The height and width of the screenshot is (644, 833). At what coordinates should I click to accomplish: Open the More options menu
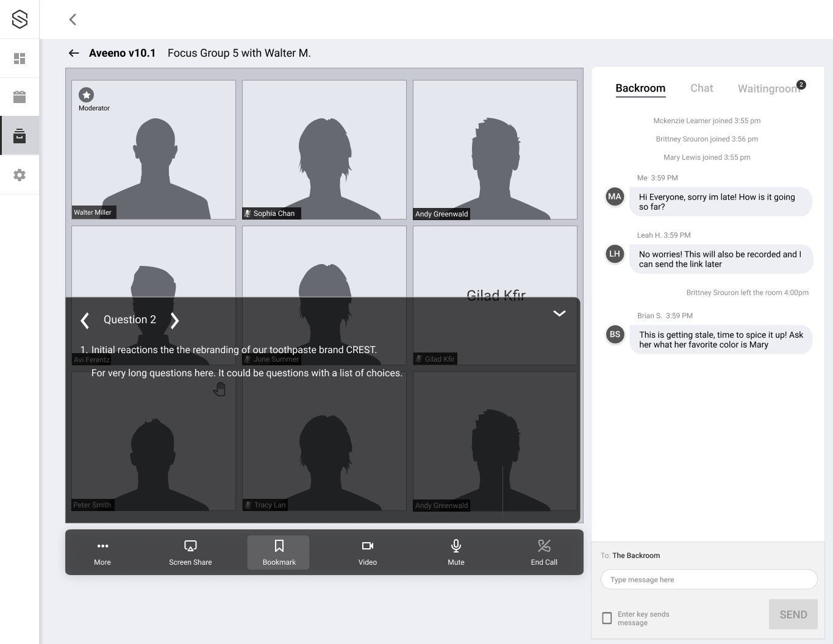[x=102, y=553]
